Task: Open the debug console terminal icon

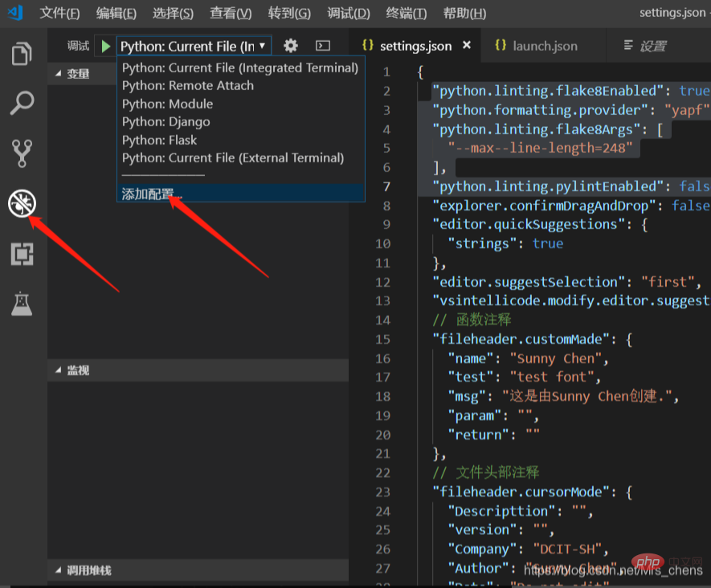Action: pyautogui.click(x=323, y=46)
